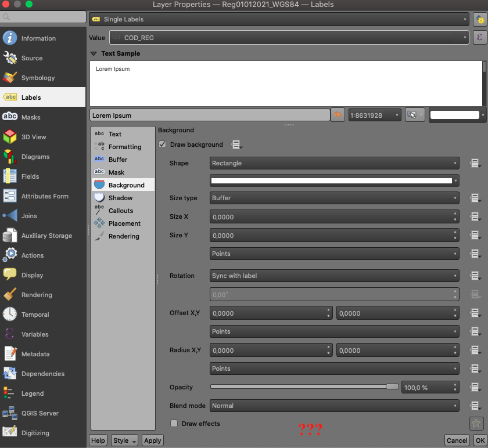
Task: Reset sample text using the orange revert arrow
Action: tap(338, 115)
